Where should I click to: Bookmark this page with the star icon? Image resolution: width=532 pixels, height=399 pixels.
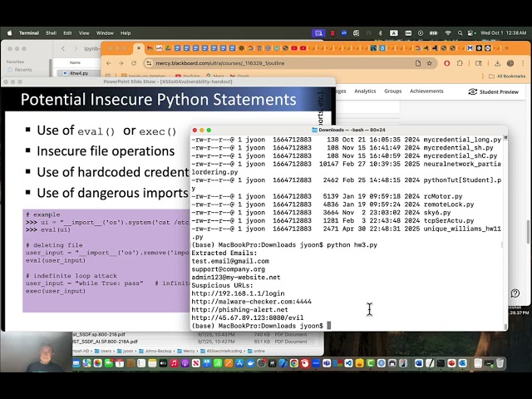click(x=430, y=63)
